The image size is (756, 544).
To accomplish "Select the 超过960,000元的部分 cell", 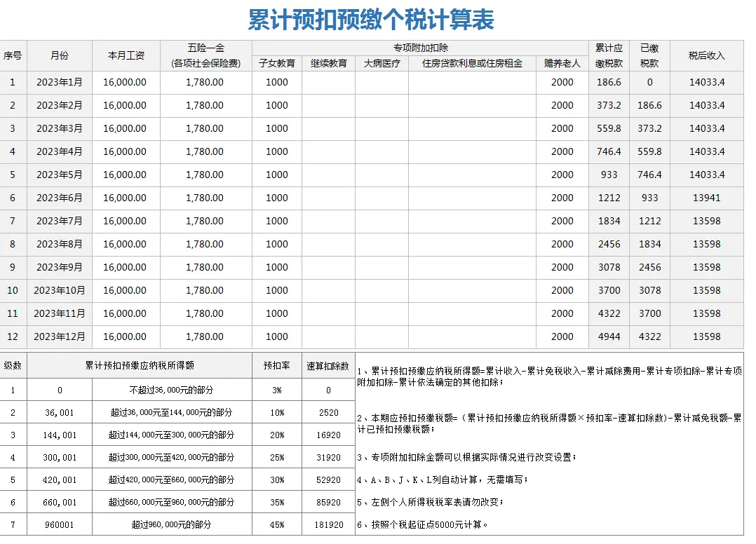I will pos(172,524).
